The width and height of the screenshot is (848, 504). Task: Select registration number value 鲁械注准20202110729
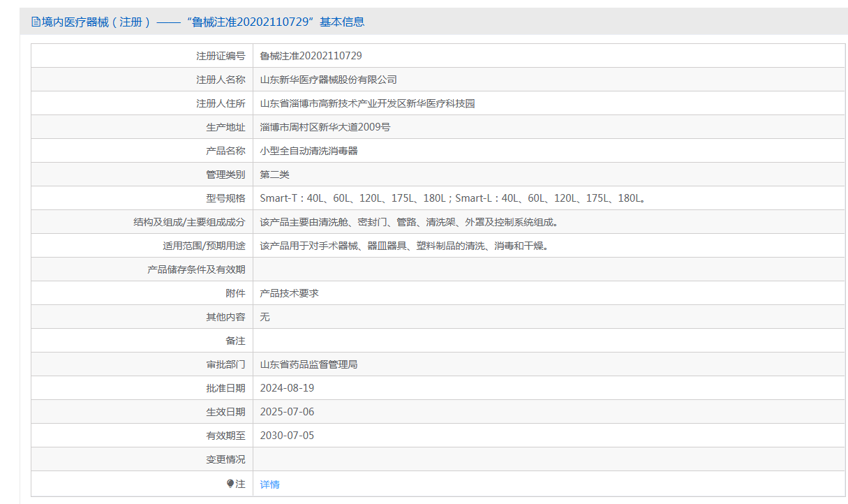311,56
